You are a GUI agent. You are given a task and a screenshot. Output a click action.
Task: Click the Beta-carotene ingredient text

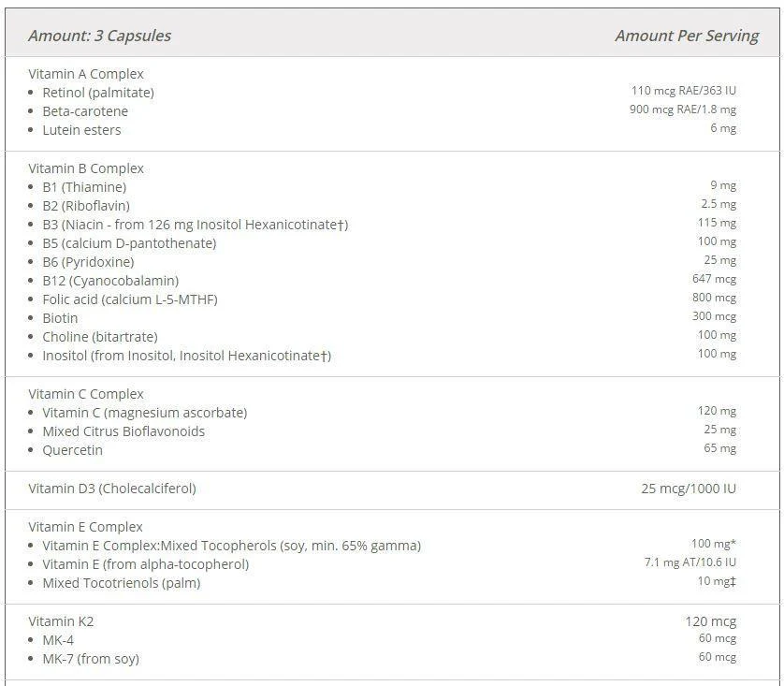[x=85, y=111]
